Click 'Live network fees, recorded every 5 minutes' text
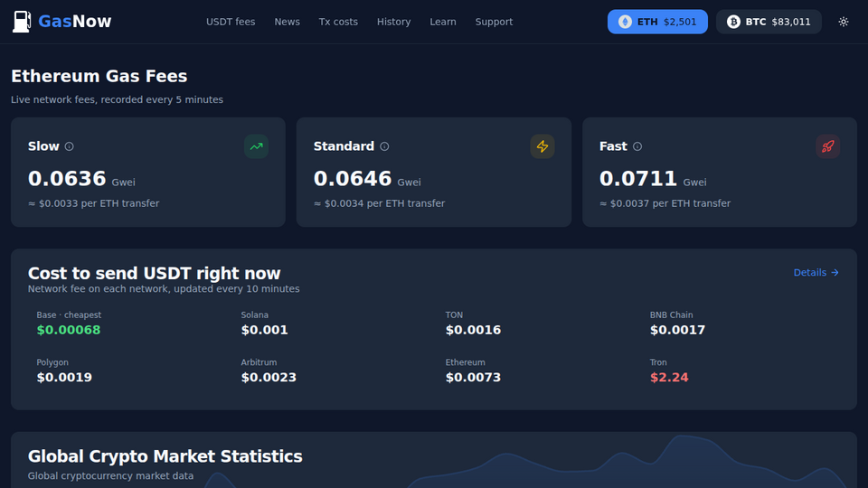Screen dimensions: 868x488 pyautogui.click(x=117, y=99)
